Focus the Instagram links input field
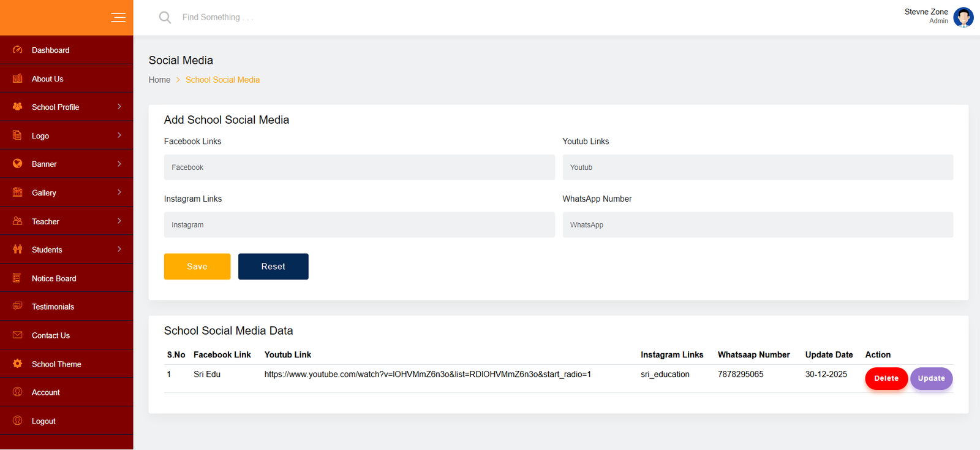 tap(360, 225)
